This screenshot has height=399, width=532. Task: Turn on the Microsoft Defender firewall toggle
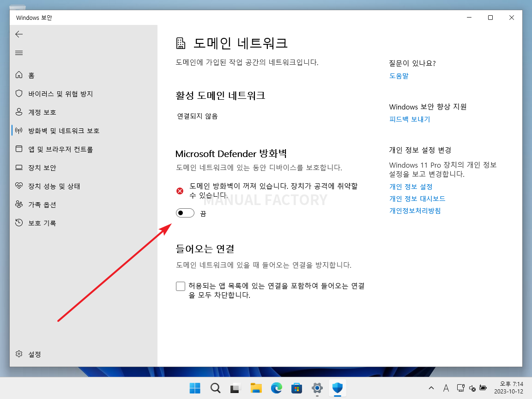185,213
